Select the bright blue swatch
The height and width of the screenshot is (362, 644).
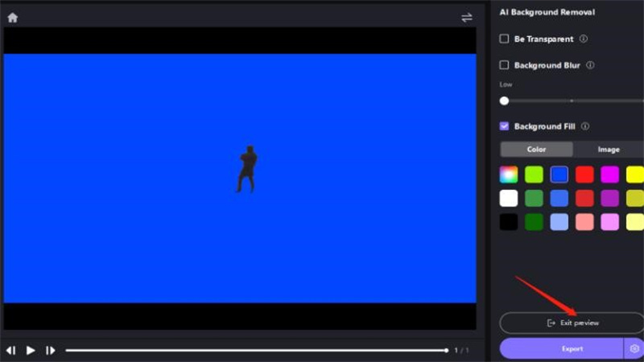tap(559, 175)
